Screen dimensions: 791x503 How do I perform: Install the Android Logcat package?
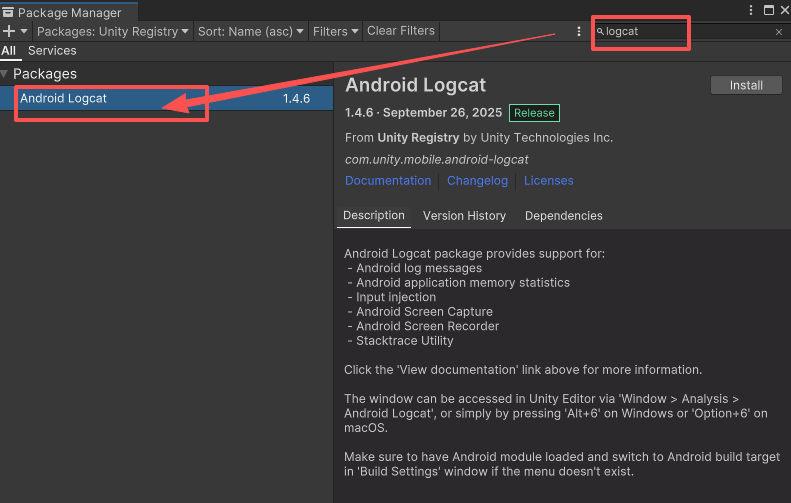(746, 85)
